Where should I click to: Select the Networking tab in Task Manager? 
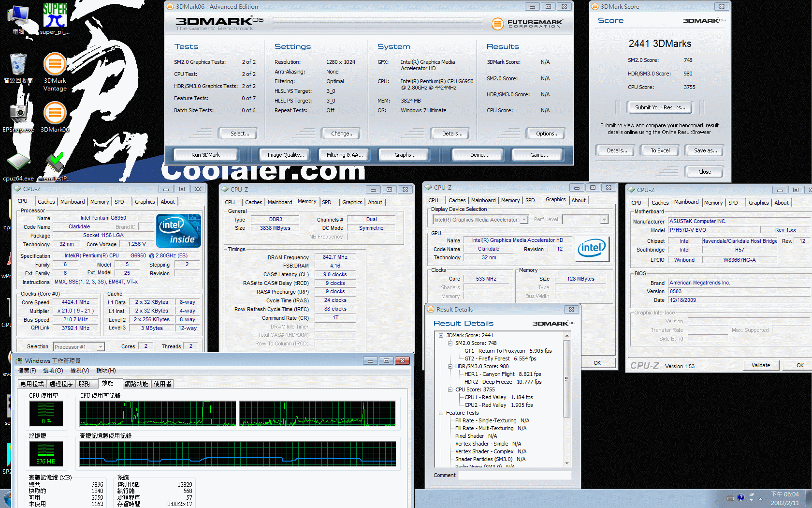(x=137, y=384)
